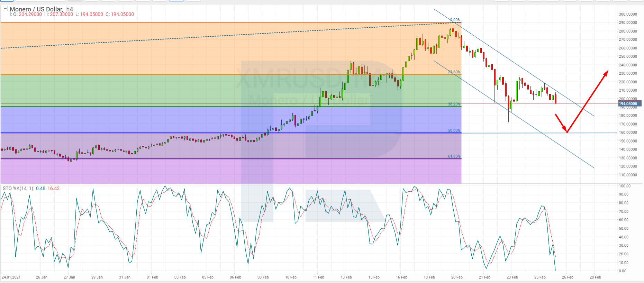Click the 0.00% Fibonacci level label
Screen dimensions: 644x283
point(455,20)
